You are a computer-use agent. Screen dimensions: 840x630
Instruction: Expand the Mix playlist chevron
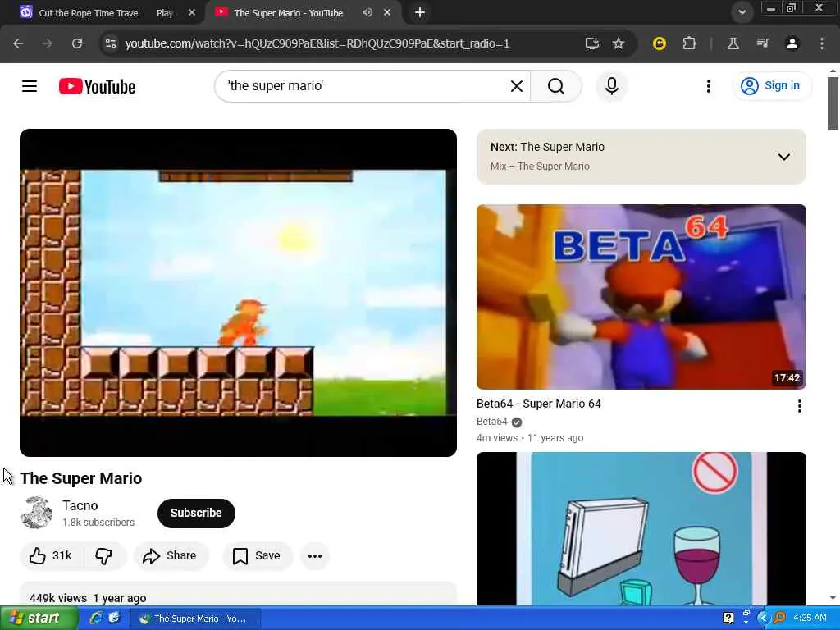[x=783, y=157]
